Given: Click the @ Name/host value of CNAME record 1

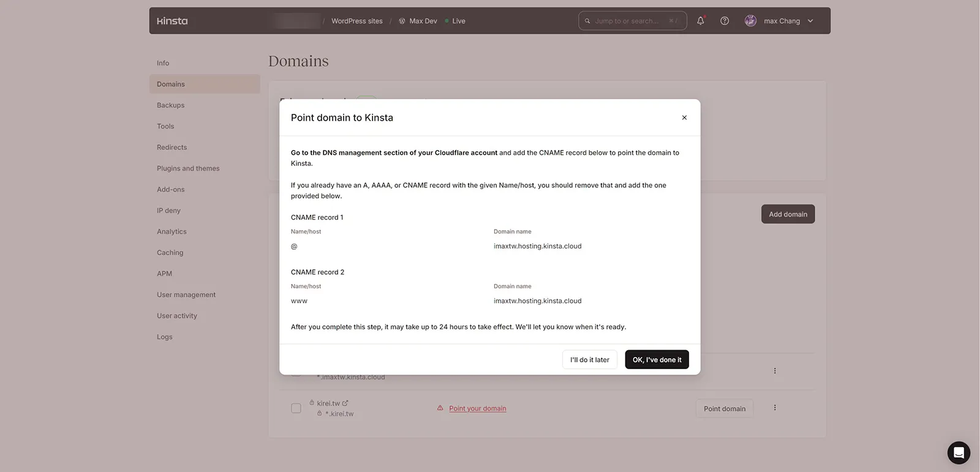Looking at the screenshot, I should 294,246.
